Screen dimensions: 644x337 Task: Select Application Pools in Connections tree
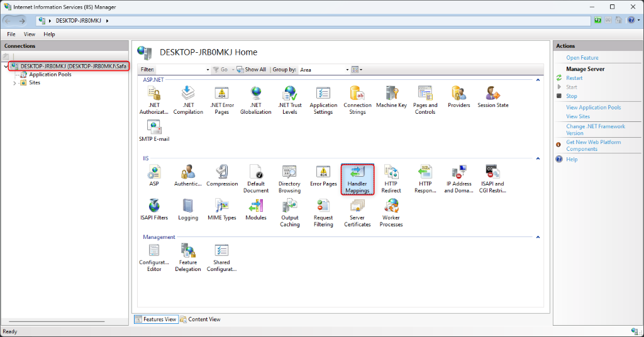tap(50, 74)
